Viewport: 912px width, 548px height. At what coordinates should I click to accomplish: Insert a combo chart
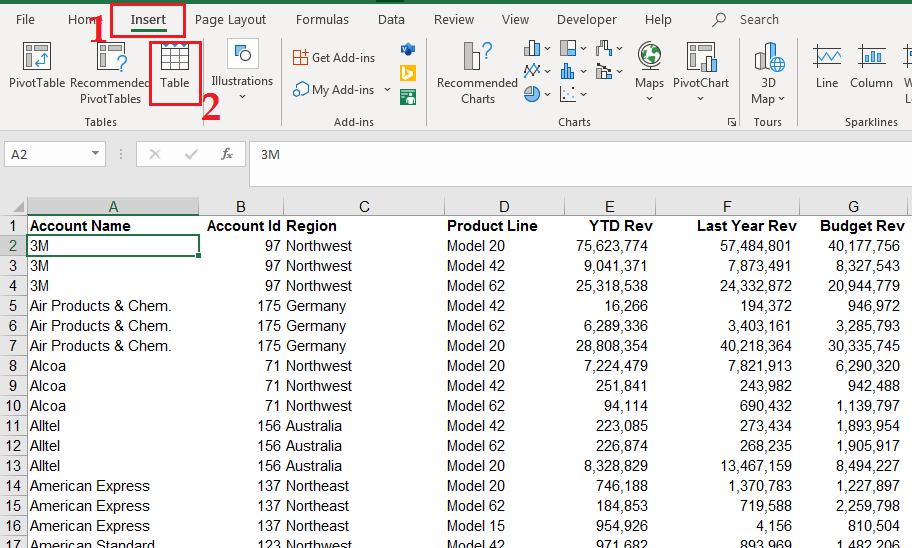pyautogui.click(x=604, y=71)
